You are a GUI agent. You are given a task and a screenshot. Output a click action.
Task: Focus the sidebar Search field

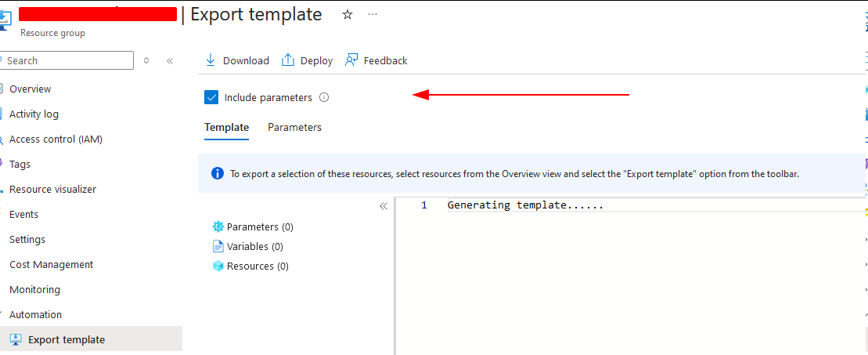click(x=67, y=60)
